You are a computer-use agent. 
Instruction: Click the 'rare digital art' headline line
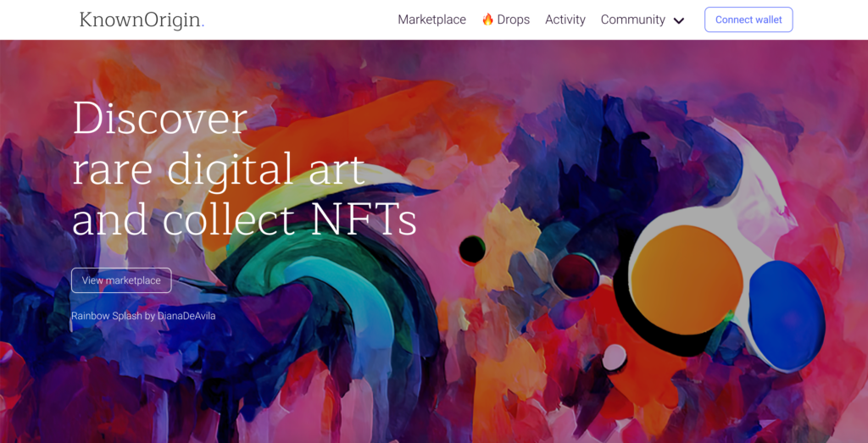click(x=220, y=169)
